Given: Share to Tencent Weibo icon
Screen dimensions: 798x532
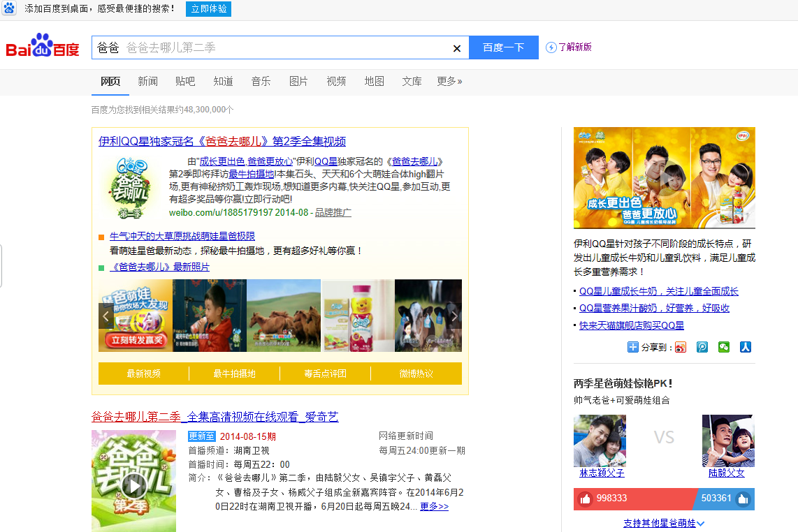Looking at the screenshot, I should [702, 348].
